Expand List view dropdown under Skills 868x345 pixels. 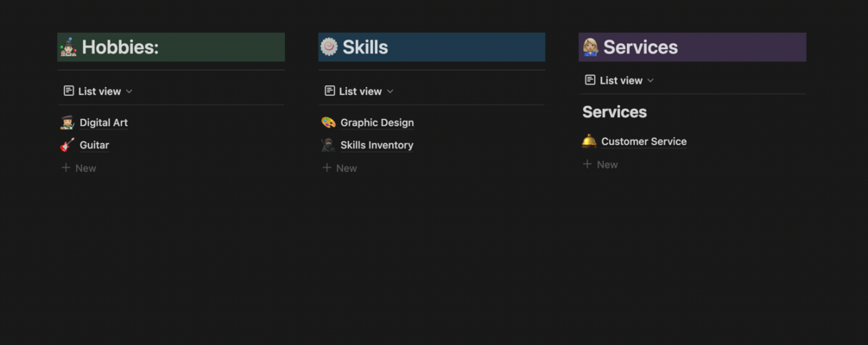coord(359,91)
